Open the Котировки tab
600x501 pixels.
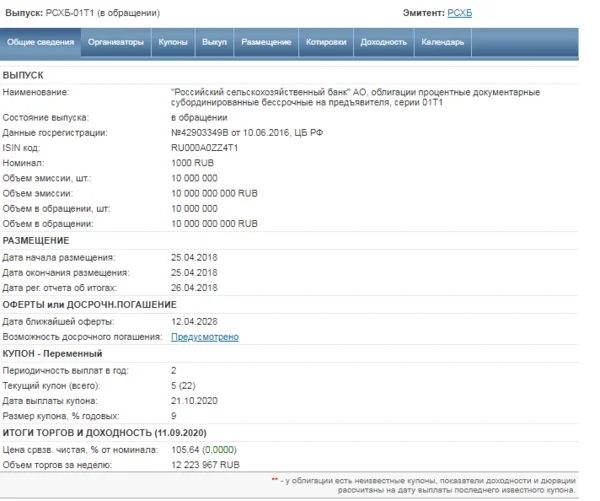pos(326,42)
